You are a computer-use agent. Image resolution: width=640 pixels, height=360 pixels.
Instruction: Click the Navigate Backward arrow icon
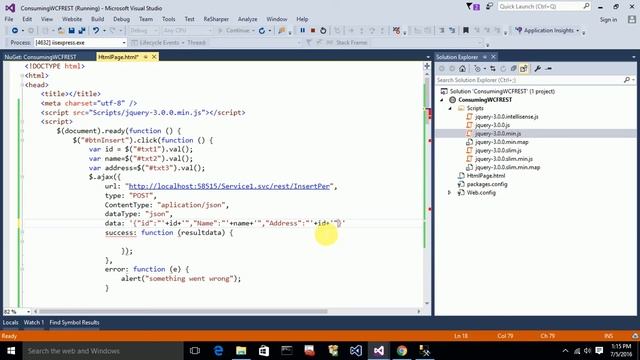tap(15, 31)
